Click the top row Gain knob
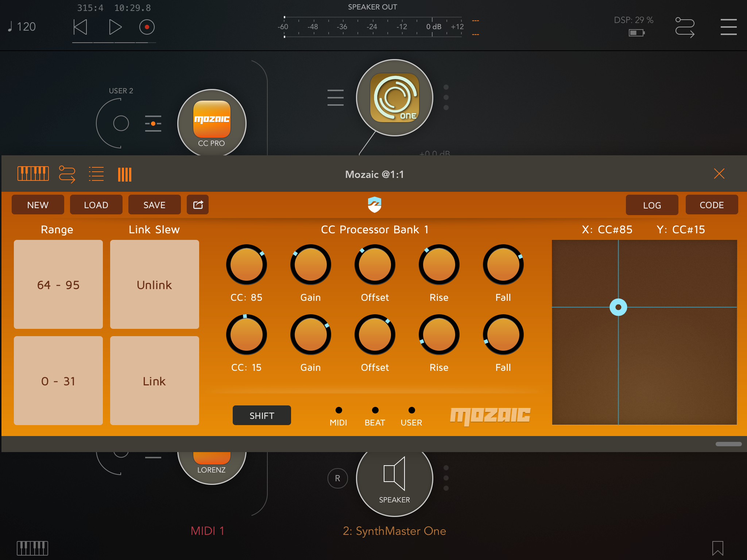The image size is (747, 560). pos(311,265)
